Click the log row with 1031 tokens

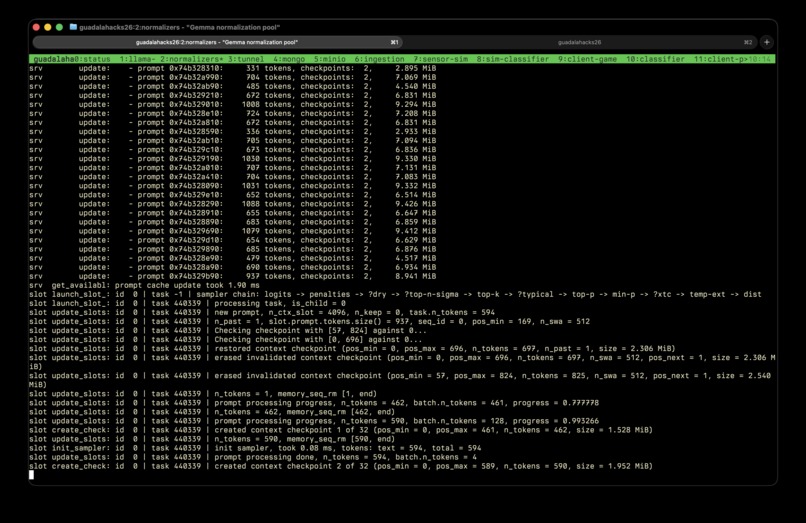(232, 186)
